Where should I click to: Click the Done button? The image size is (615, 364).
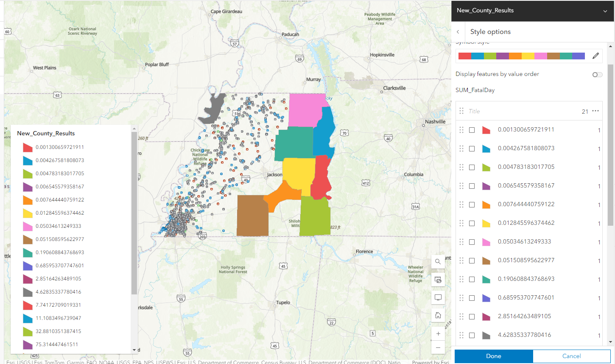click(493, 356)
